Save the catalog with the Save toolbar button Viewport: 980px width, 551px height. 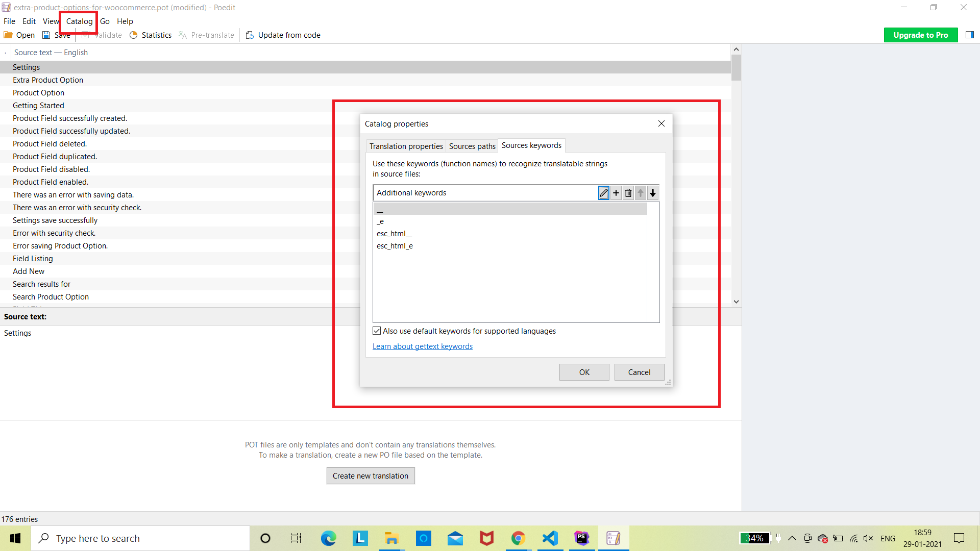point(56,35)
